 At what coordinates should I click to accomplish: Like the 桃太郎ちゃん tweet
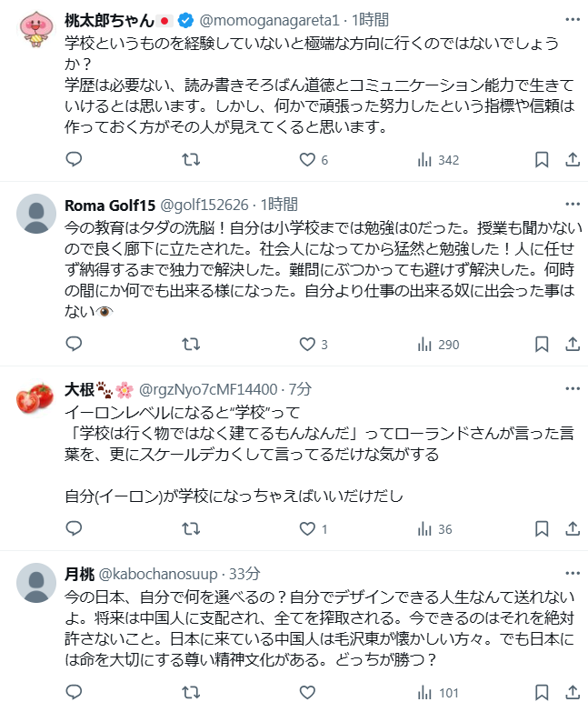[x=308, y=160]
